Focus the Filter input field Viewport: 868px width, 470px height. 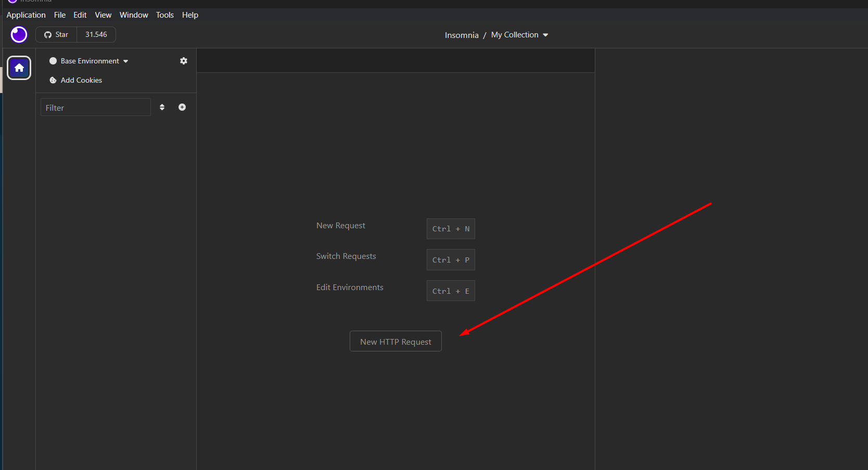96,108
